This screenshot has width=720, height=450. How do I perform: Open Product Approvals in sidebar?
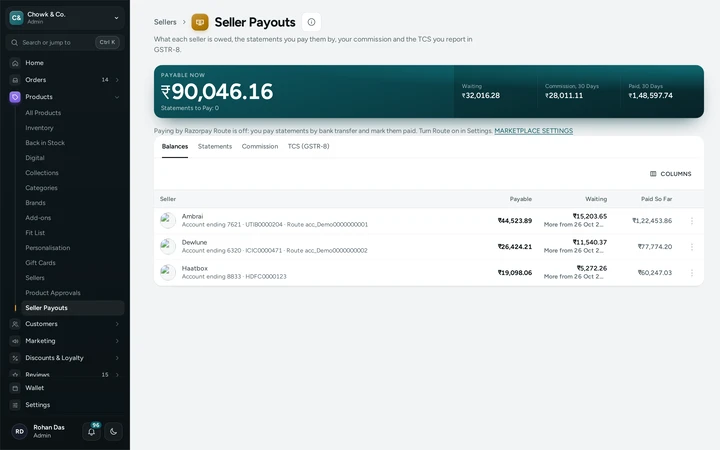(x=53, y=293)
